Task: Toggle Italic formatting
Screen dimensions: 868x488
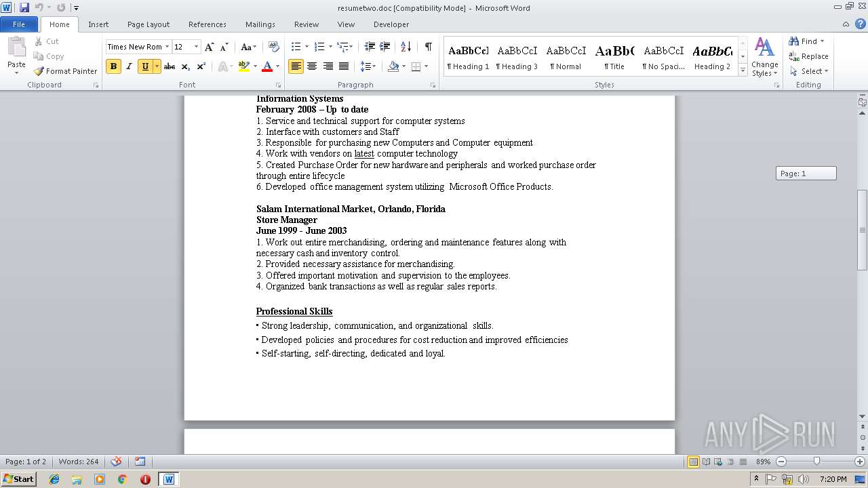Action: point(129,66)
